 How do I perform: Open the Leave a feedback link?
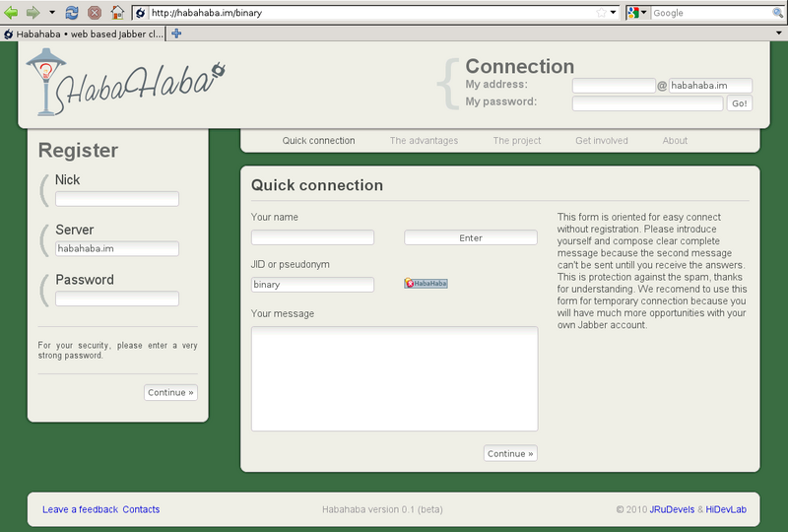click(x=80, y=509)
